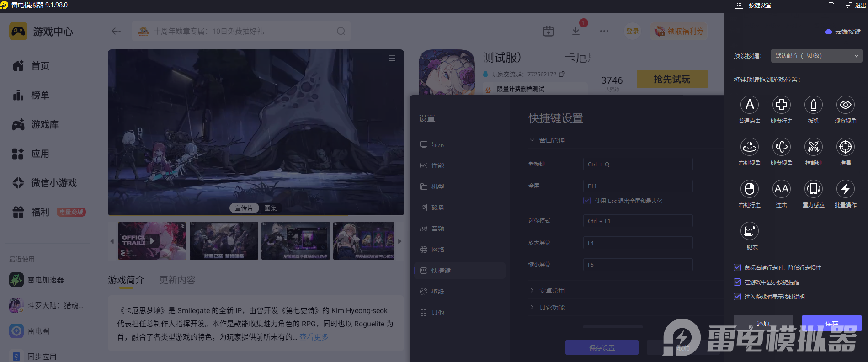Image resolution: width=868 pixels, height=362 pixels.
Task: Toggle 在游戏中显示按键提醒 checkbox
Action: pyautogui.click(x=737, y=282)
